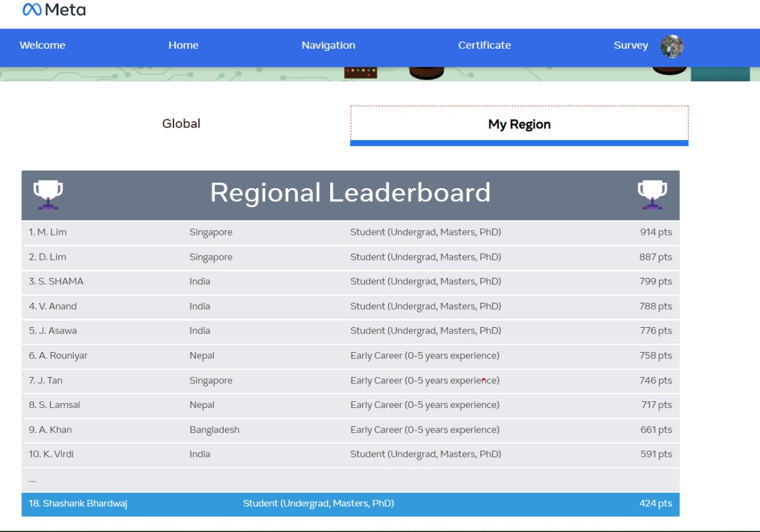Switch to the Global leaderboard tab
This screenshot has height=532, width=760.
(x=181, y=124)
